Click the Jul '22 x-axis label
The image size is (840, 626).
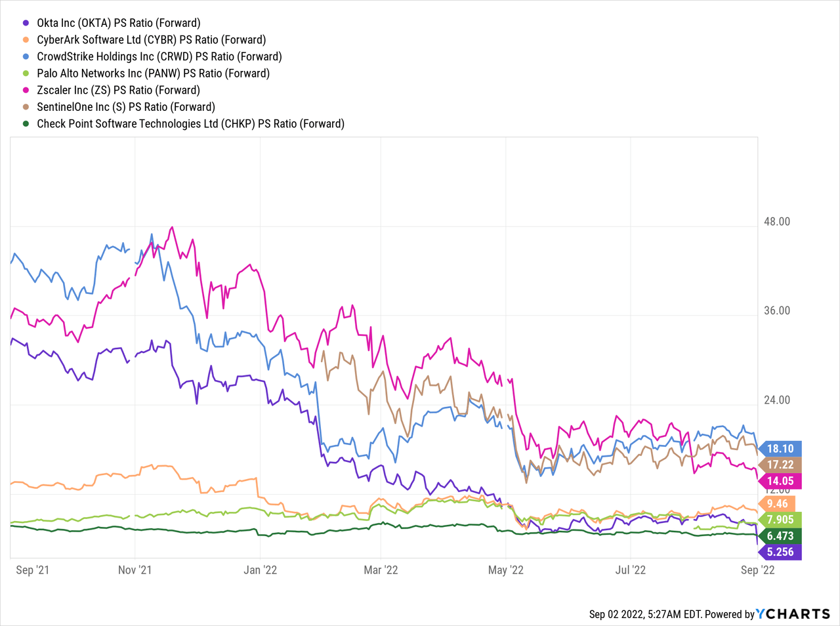630,570
